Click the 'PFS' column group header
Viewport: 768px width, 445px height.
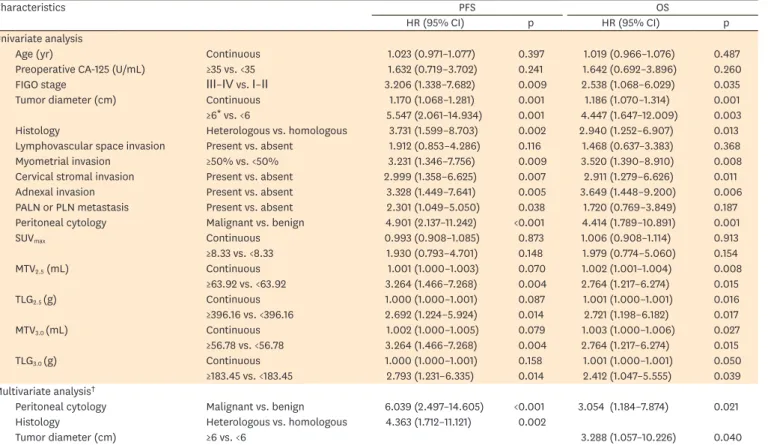(x=467, y=8)
